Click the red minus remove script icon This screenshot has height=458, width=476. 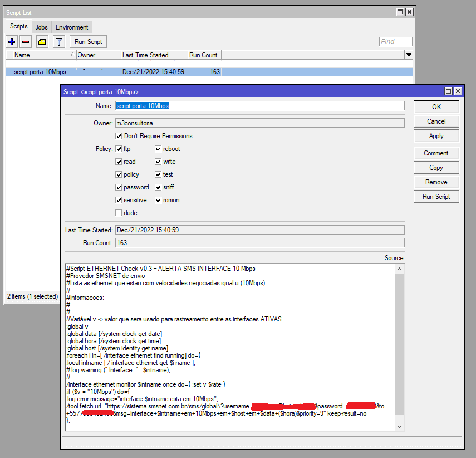26,42
